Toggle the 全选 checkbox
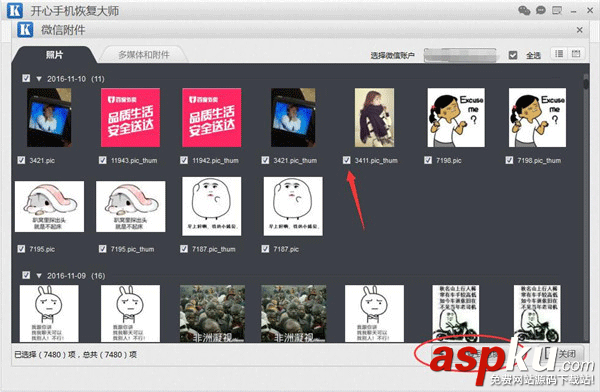The width and height of the screenshot is (600, 392). coord(513,55)
